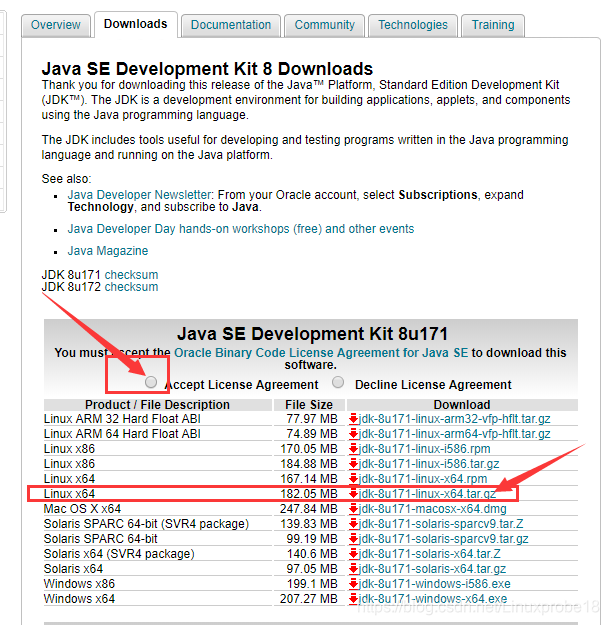Download jdk-8u171-linux-i586.tar.gz file link
This screenshot has height=625, width=609.
[429, 464]
